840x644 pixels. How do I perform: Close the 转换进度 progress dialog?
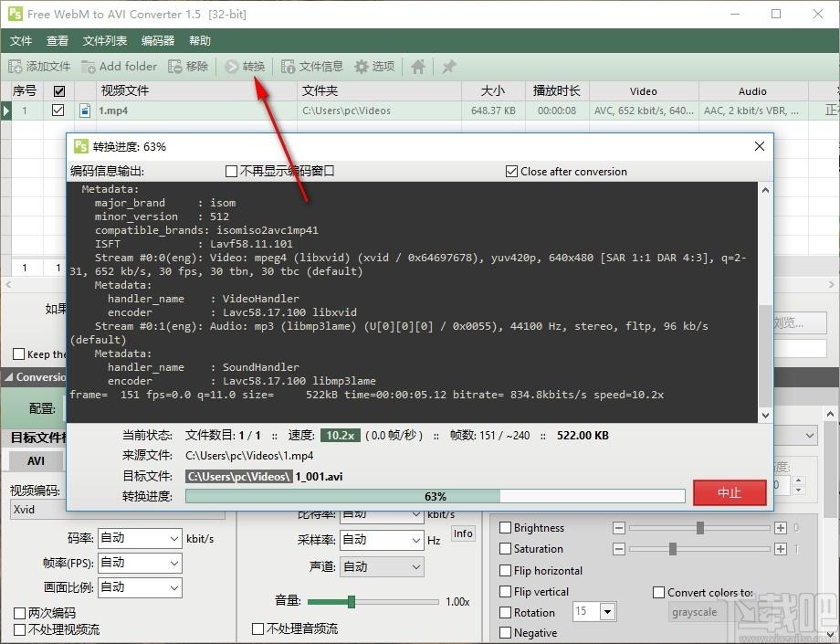pos(759,146)
